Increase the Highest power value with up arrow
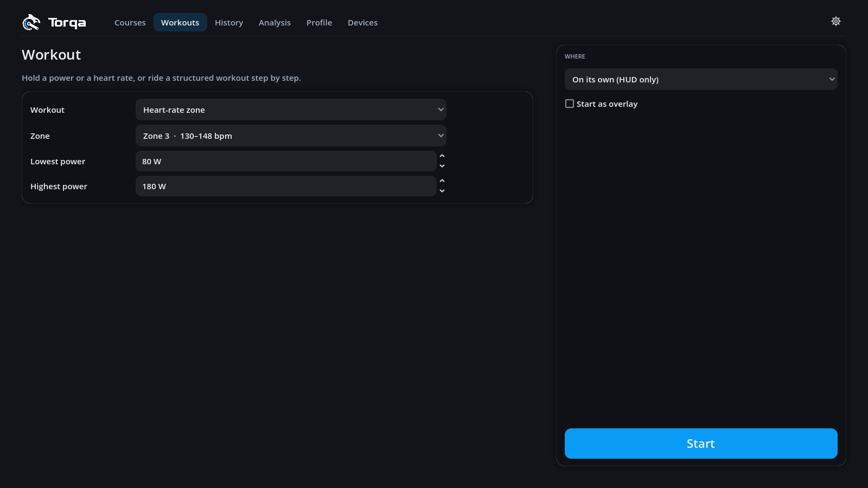 [442, 181]
